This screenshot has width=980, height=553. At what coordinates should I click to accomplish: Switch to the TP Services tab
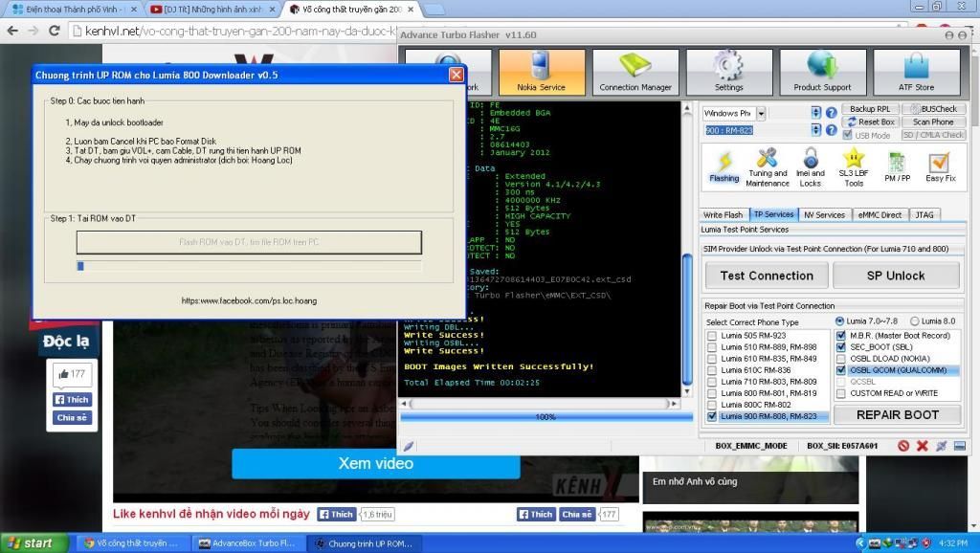pyautogui.click(x=773, y=214)
